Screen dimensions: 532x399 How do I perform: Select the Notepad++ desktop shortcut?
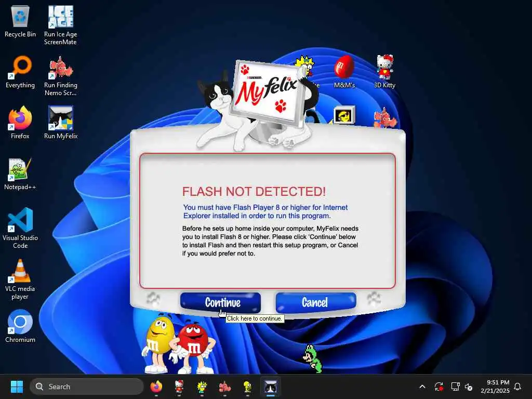[x=20, y=174]
